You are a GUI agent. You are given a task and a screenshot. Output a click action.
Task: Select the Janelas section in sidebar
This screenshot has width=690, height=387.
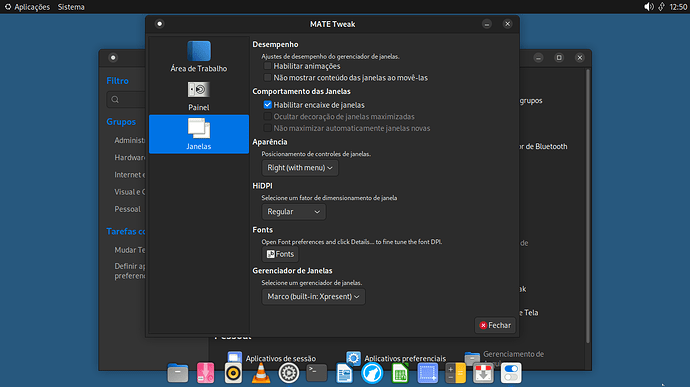[199, 134]
